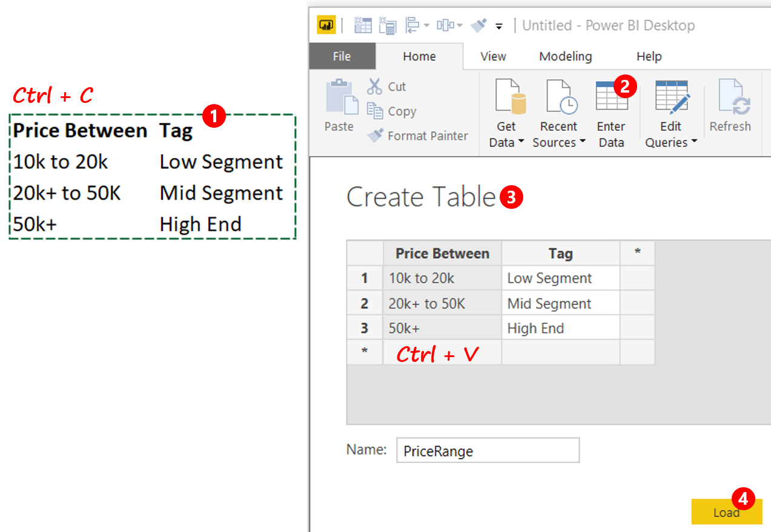Select the Cut icon
This screenshot has height=532, width=771.
click(374, 87)
